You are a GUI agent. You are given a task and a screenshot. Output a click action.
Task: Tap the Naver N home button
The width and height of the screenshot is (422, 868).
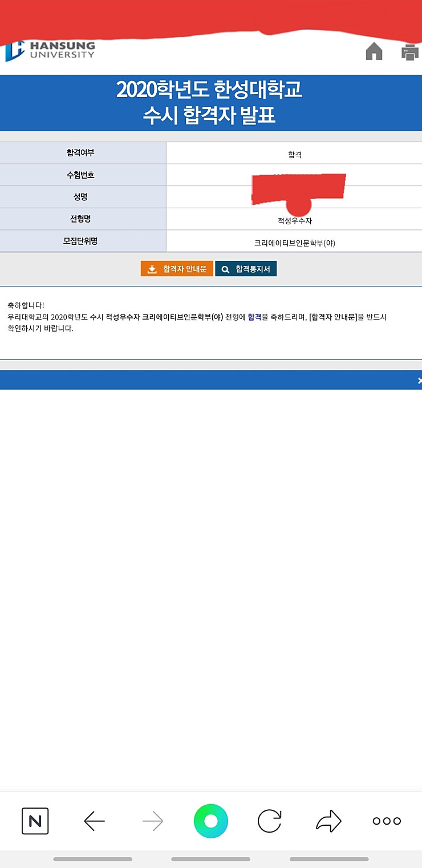(35, 821)
